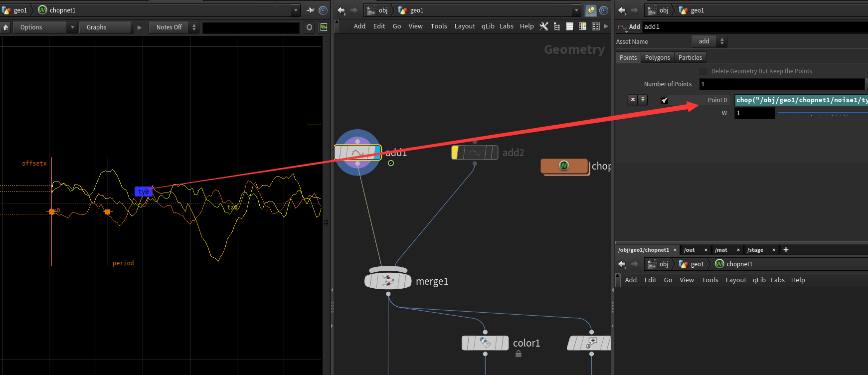Image resolution: width=868 pixels, height=375 pixels.
Task: Switch to the Polygons tab
Action: pyautogui.click(x=657, y=58)
